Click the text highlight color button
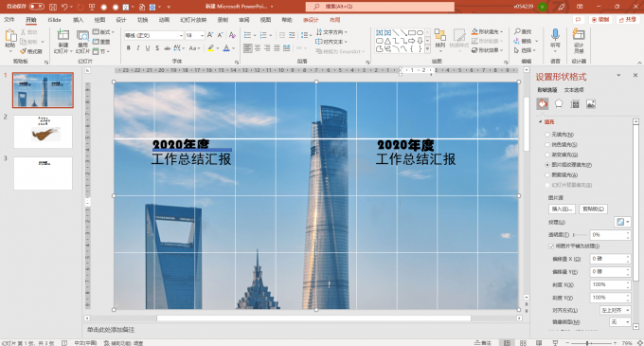Image resolution: width=644 pixels, height=346 pixels. coord(210,48)
